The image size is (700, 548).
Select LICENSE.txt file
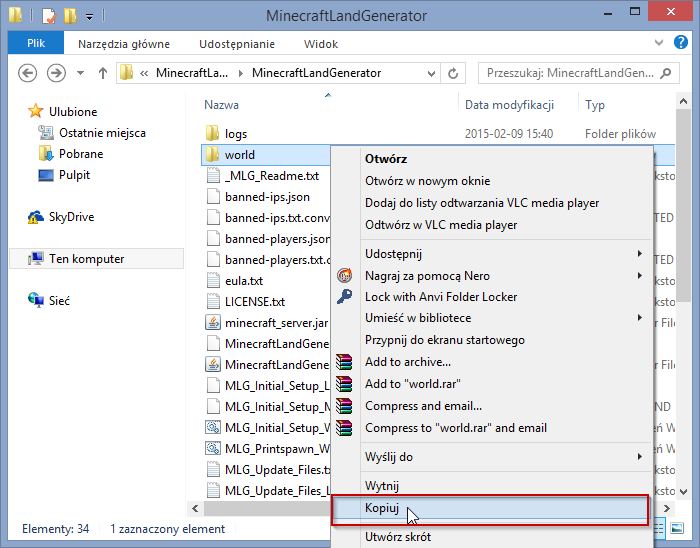coord(255,302)
